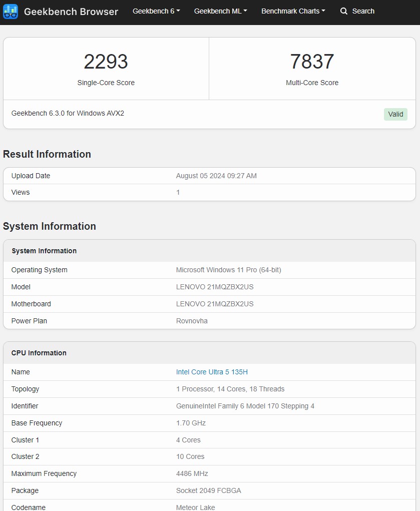This screenshot has height=511, width=420.
Task: Click the Geekbench 6.3.0 for Windows AVX2 text
Action: 68,113
